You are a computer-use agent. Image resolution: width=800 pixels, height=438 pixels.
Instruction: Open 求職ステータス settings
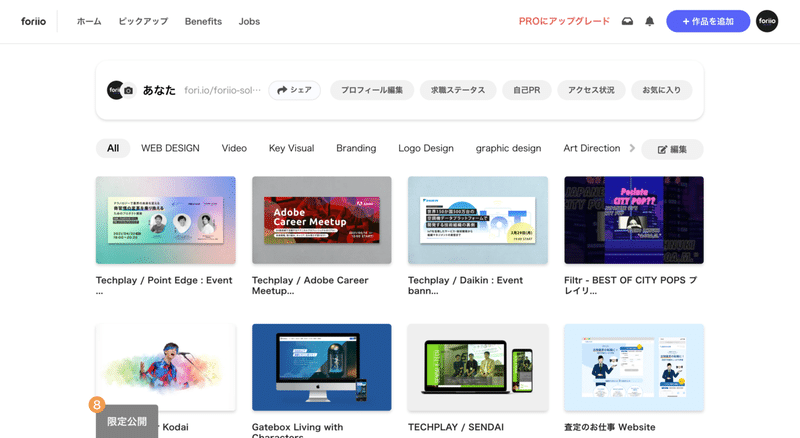click(458, 90)
